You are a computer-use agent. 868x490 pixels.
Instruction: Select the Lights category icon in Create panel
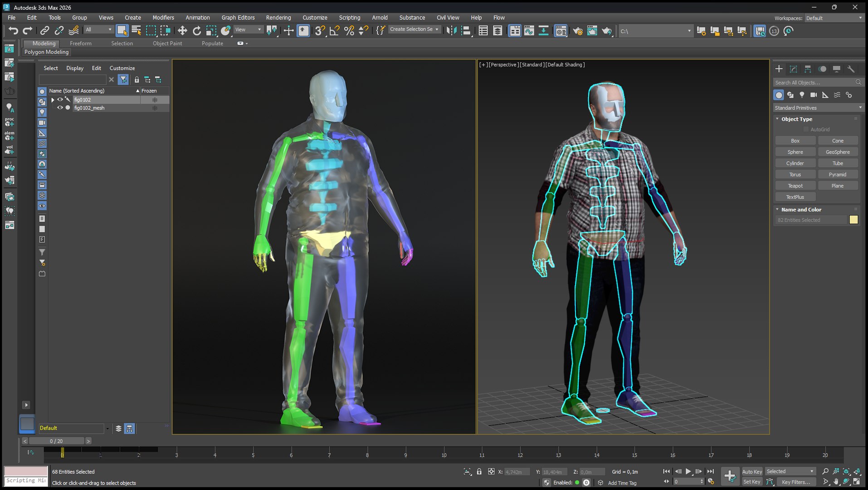point(802,95)
